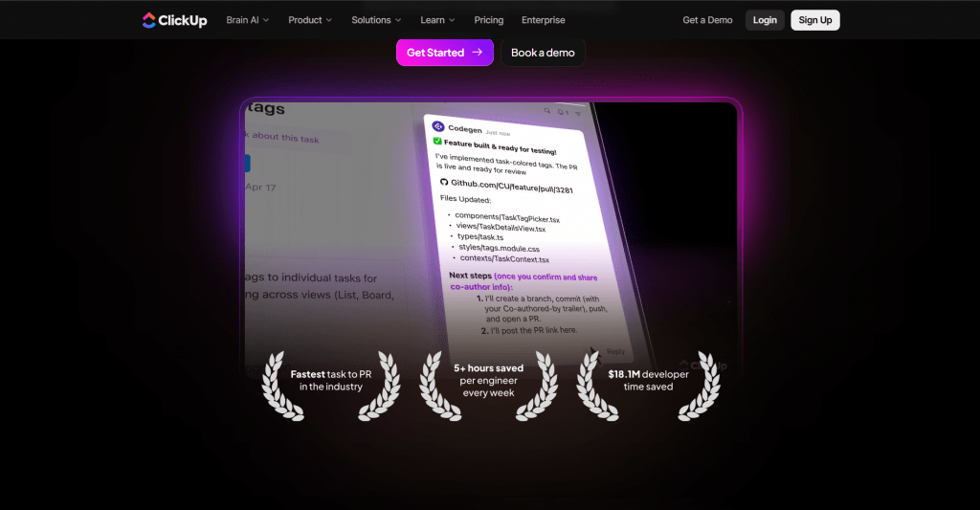Image resolution: width=980 pixels, height=510 pixels.
Task: Click the Book a demo button
Action: 544,53
